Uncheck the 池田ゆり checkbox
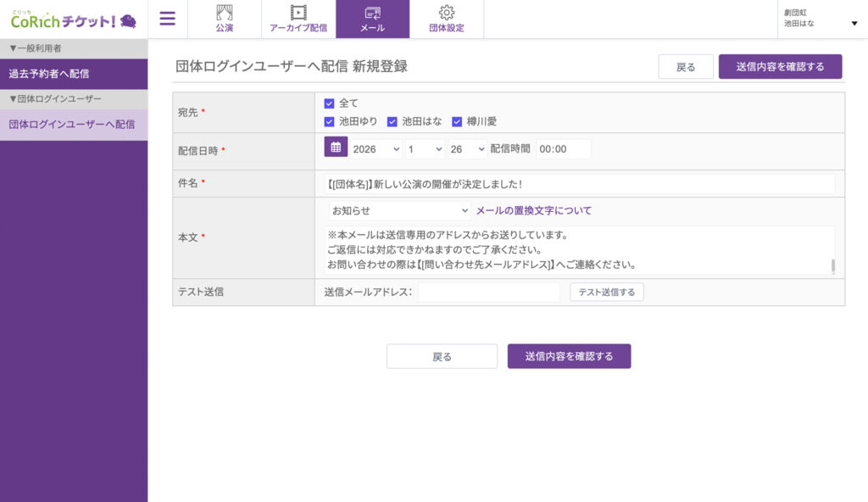This screenshot has width=868, height=502. point(330,121)
